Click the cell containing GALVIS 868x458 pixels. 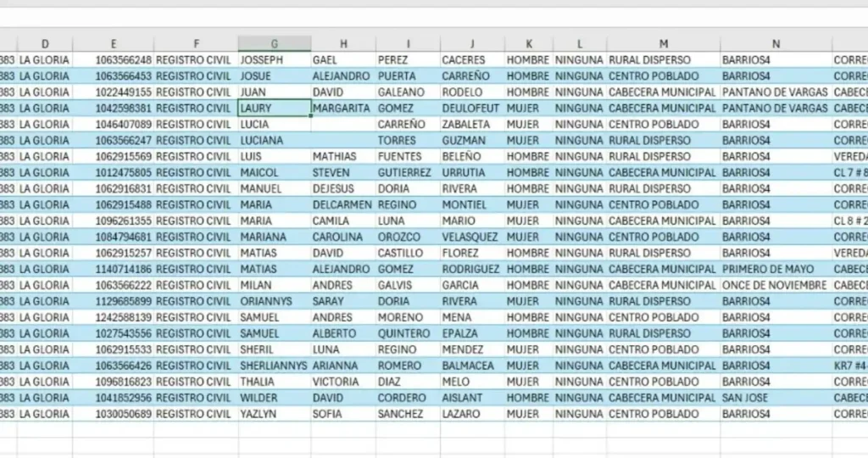(x=408, y=285)
